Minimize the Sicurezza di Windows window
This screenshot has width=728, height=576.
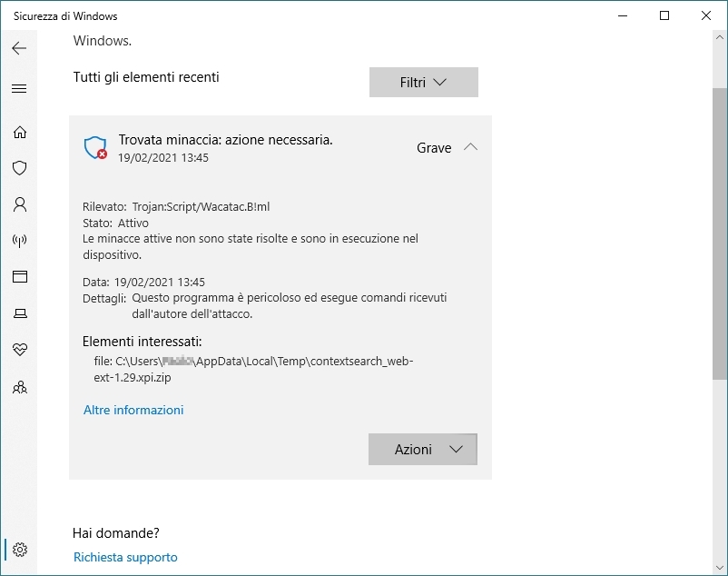tap(623, 15)
